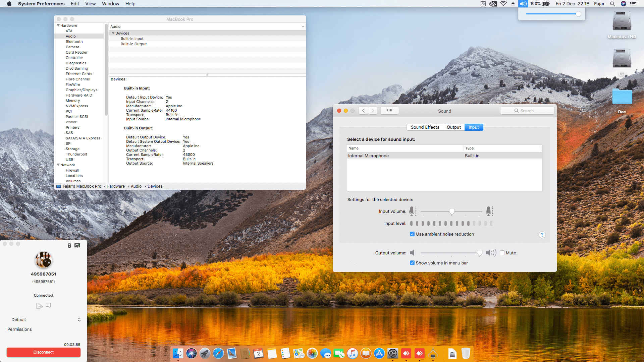Collapse the Devices disclosure triangle

[x=113, y=33]
